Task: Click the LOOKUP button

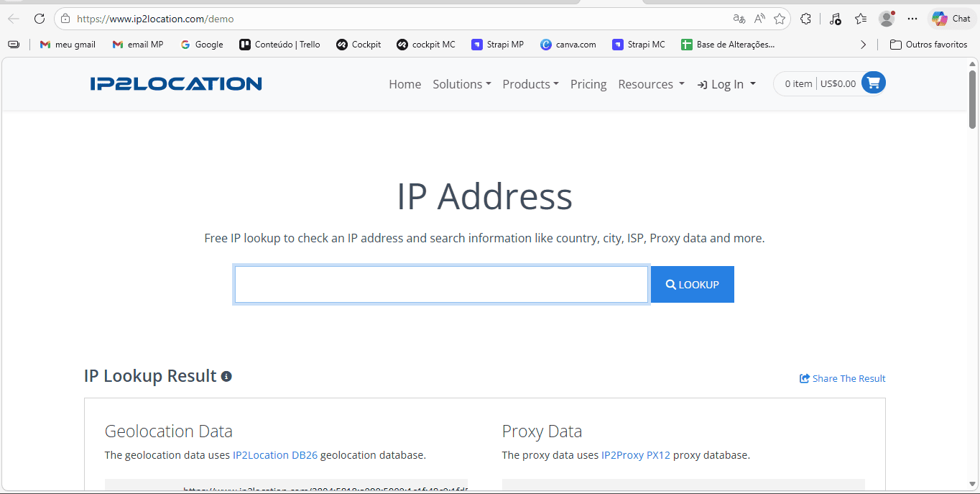Action: coord(693,285)
